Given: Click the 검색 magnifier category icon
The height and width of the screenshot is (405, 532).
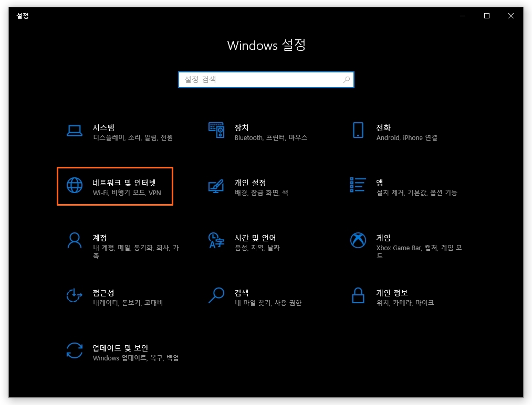Looking at the screenshot, I should [x=216, y=295].
